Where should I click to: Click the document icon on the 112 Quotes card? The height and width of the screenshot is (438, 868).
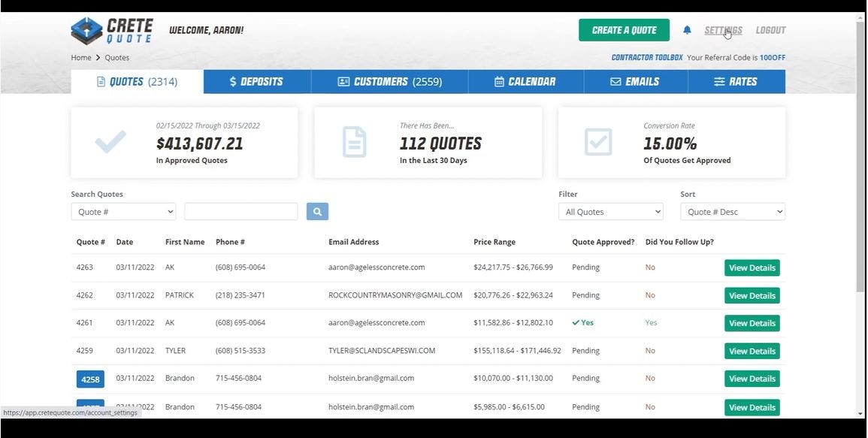click(353, 142)
